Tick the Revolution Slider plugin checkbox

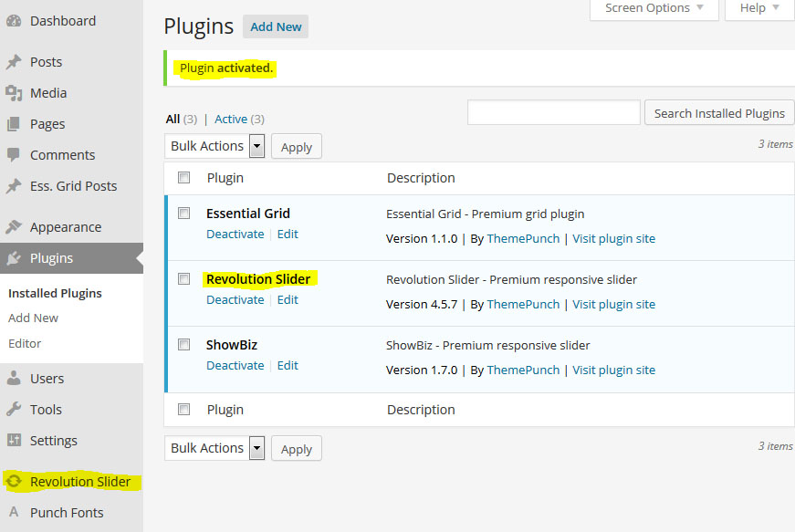184,279
